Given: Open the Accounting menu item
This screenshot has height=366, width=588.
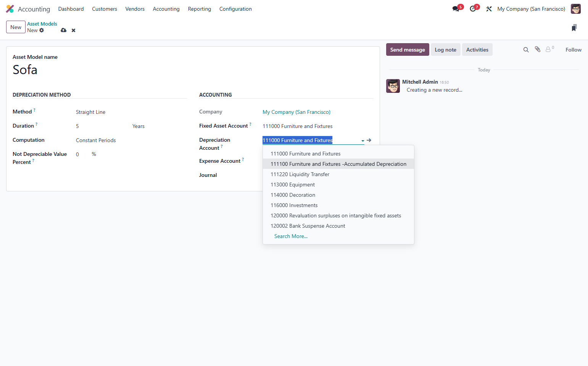Looking at the screenshot, I should tap(166, 9).
